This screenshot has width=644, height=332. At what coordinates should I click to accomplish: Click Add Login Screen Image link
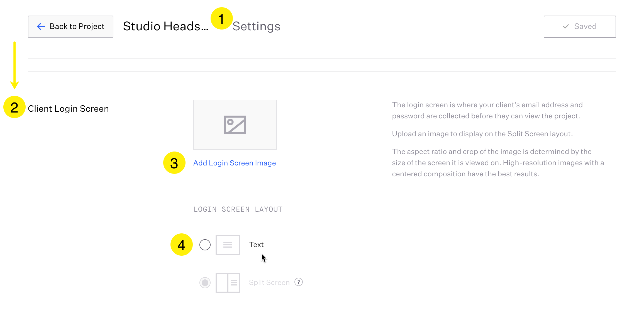click(235, 163)
